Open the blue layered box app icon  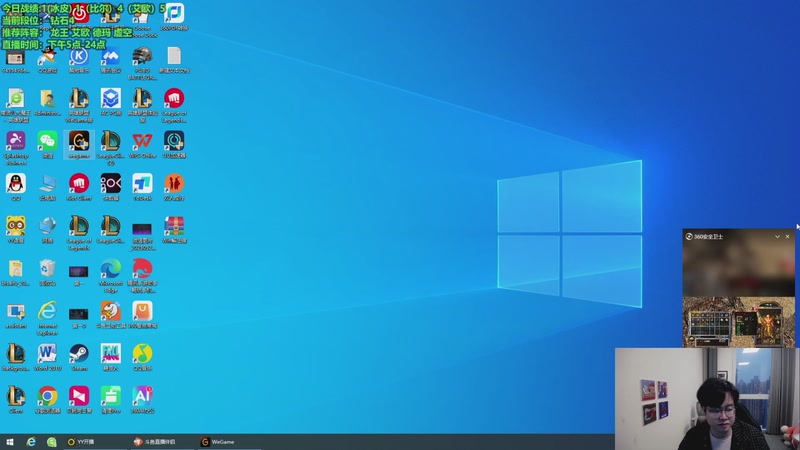pos(111,98)
